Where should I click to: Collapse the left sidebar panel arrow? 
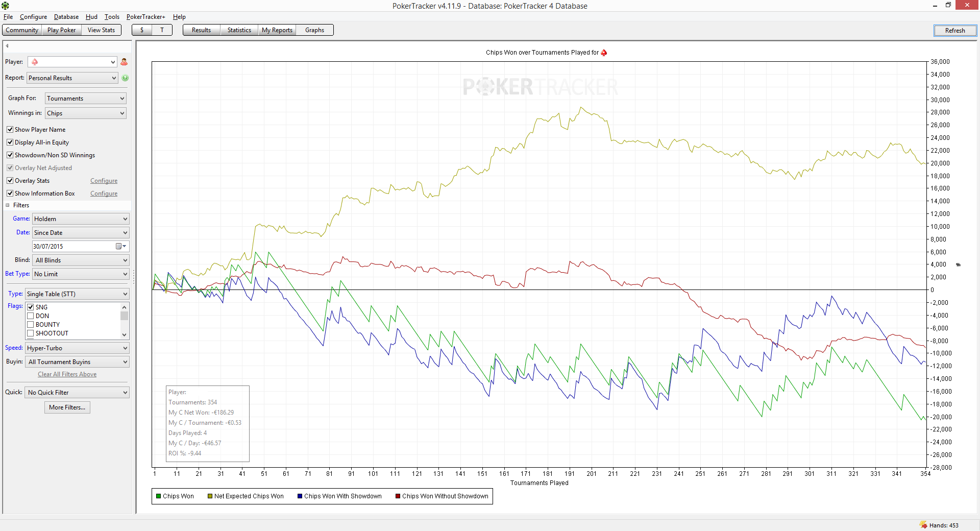click(7, 46)
